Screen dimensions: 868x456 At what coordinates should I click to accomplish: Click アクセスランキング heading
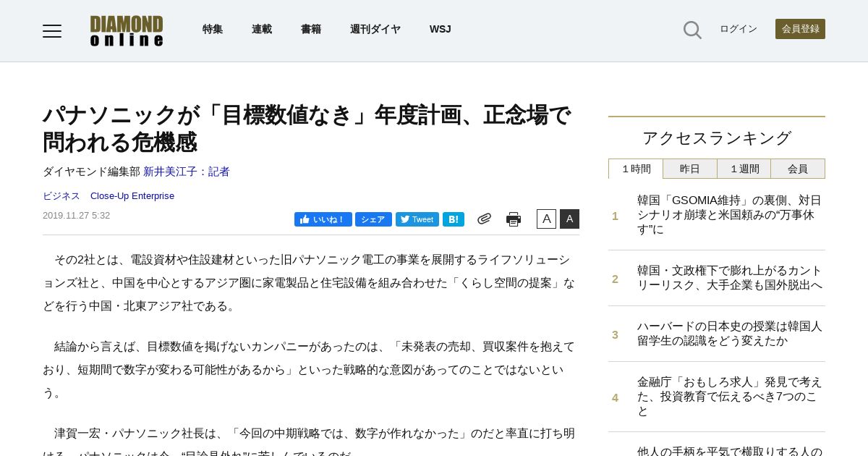coord(717,138)
